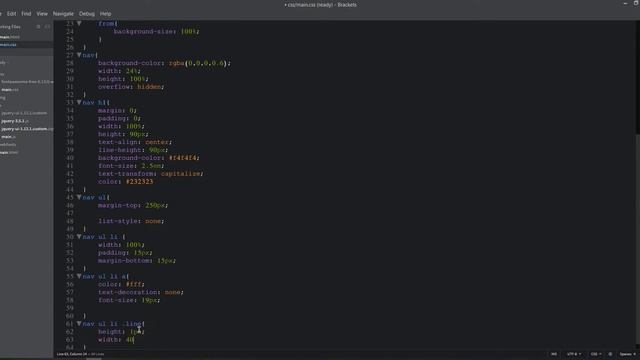Toggle the Spaces indentation setting in status bar
The width and height of the screenshot is (640, 360).
[628, 354]
